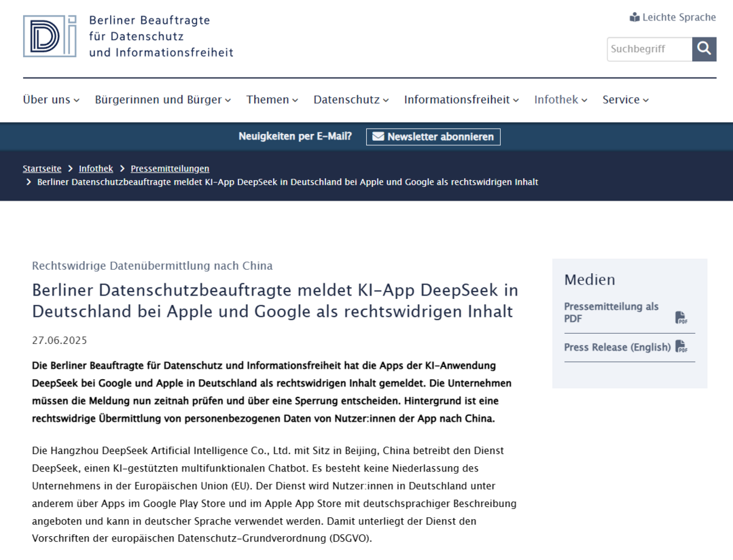Image resolution: width=733 pixels, height=560 pixels.
Task: Click the site title Berliner Beauftragte für Datenschutz
Action: (161, 37)
